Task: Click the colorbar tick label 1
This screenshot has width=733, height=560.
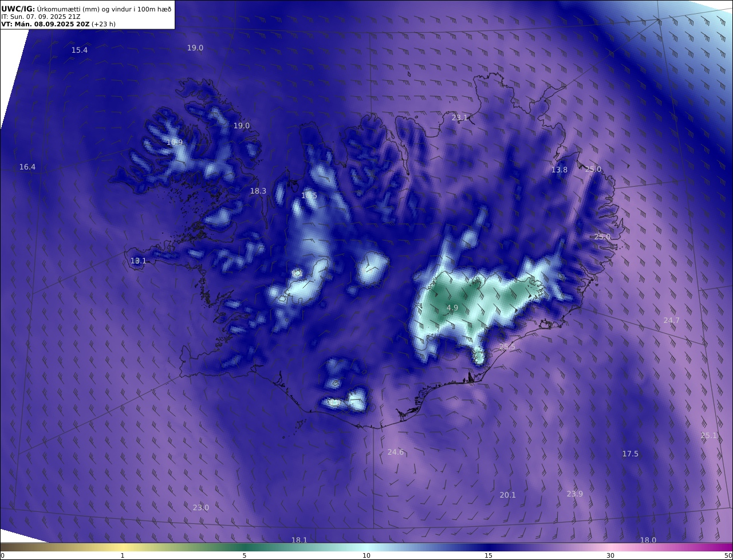Action: (x=123, y=555)
